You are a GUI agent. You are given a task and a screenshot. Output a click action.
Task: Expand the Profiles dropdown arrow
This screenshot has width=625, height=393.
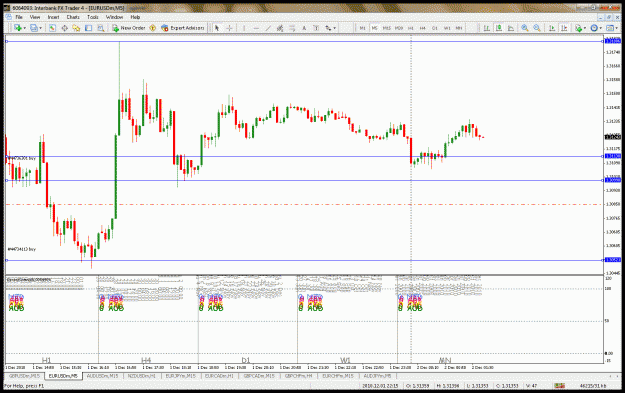[x=41, y=28]
